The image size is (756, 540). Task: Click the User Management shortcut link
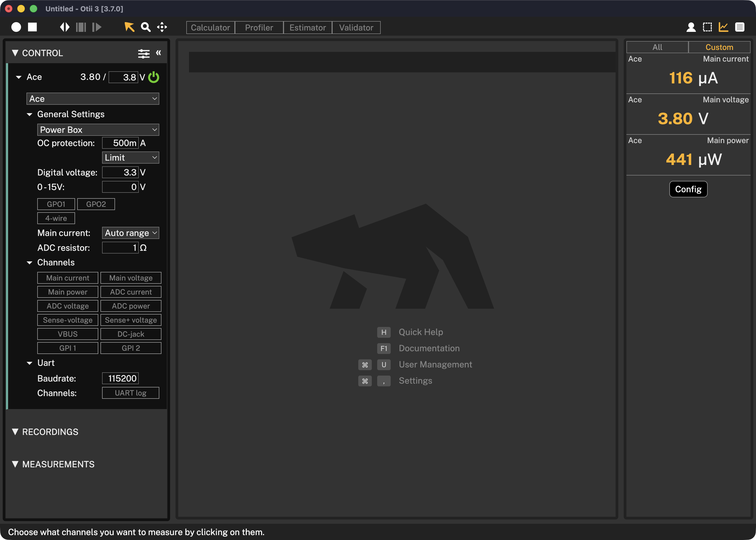[436, 364]
